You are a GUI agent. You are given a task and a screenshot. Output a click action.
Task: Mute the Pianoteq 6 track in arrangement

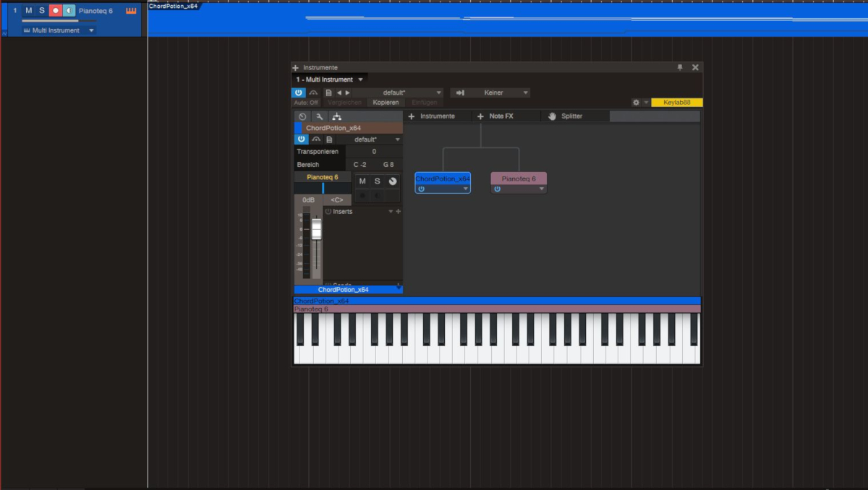pos(28,11)
